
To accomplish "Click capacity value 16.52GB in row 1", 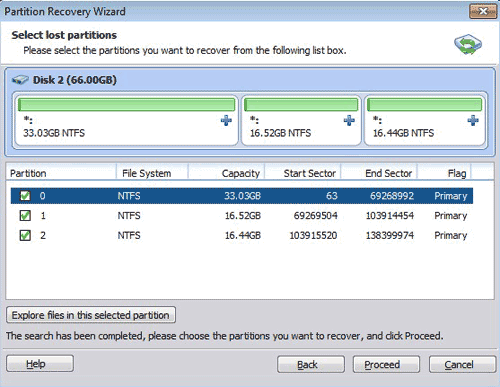I will point(243,216).
